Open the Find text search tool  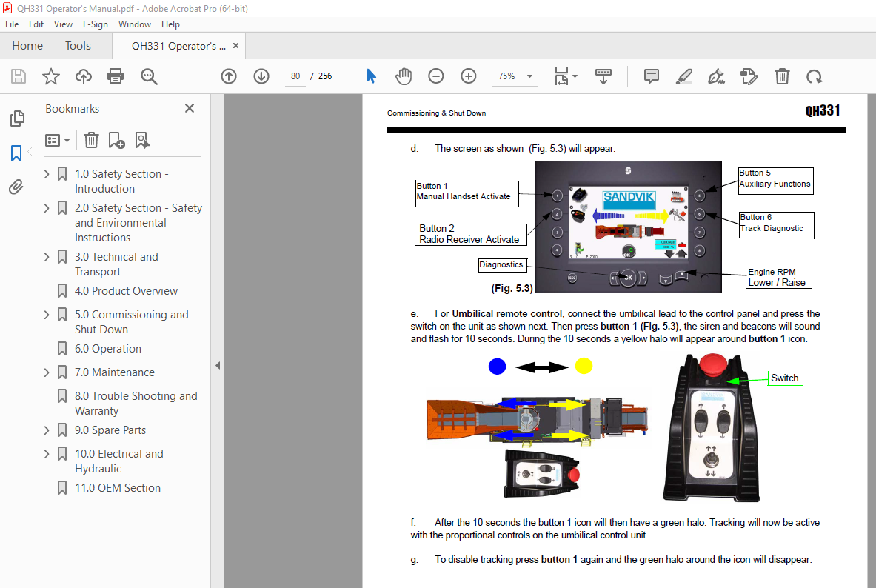tap(149, 76)
